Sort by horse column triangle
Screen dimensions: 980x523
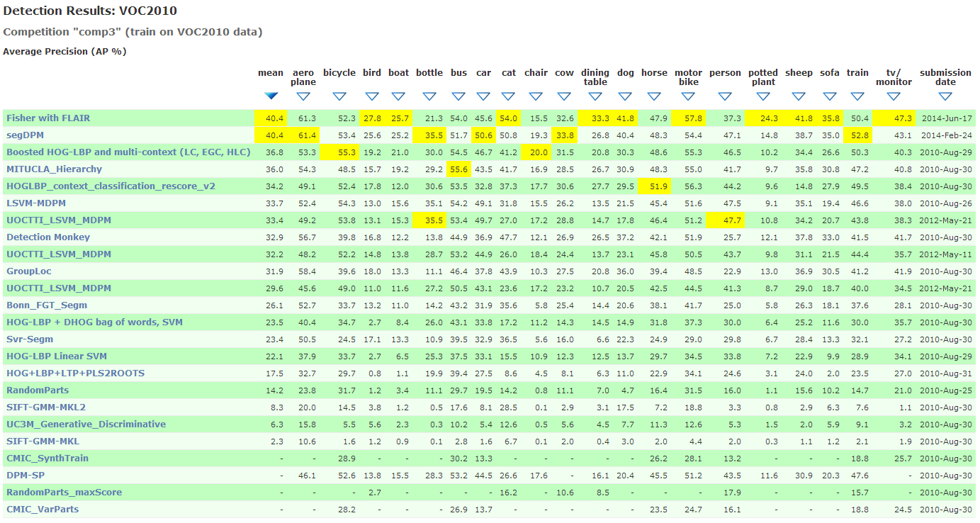(654, 96)
